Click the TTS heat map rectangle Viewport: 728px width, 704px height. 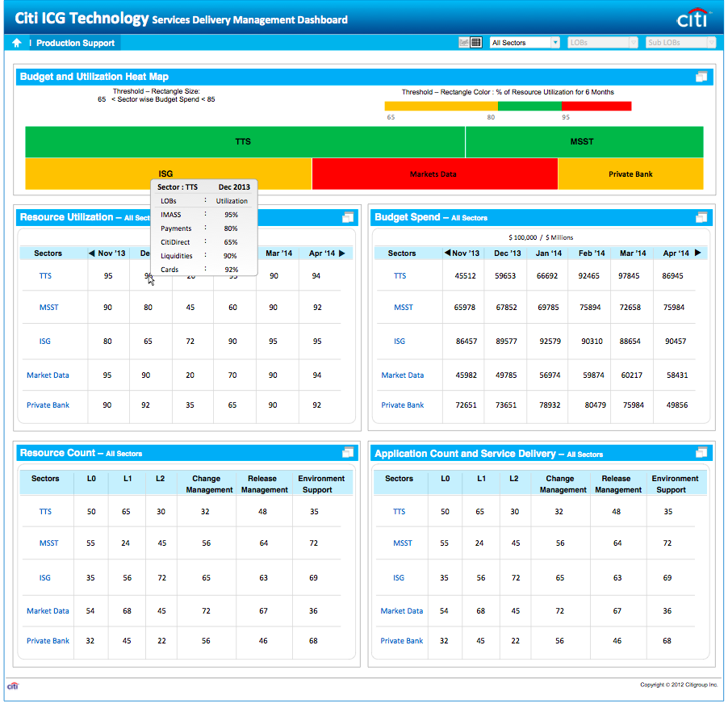click(245, 141)
